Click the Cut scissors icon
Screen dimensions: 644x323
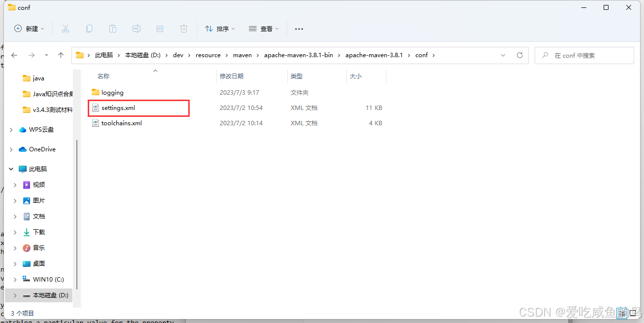pyautogui.click(x=66, y=29)
